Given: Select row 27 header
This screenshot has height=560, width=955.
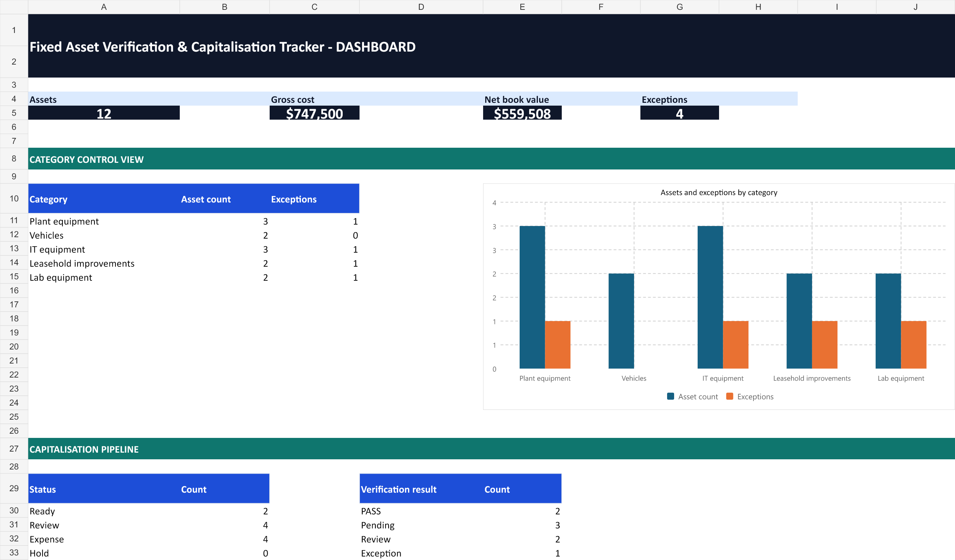Looking at the screenshot, I should point(14,449).
